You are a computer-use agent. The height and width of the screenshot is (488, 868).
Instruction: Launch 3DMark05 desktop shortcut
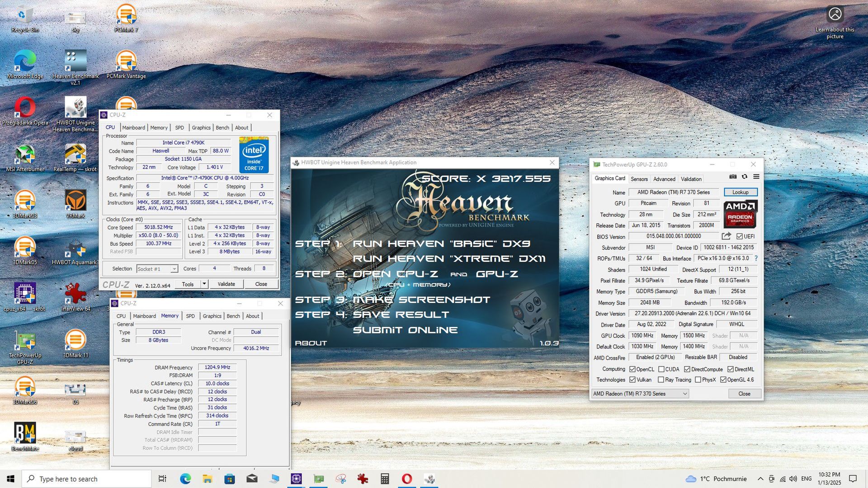(25, 251)
